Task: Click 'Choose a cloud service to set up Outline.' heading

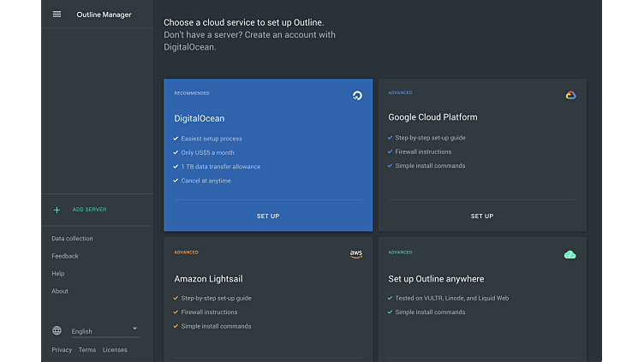Action: [x=244, y=22]
